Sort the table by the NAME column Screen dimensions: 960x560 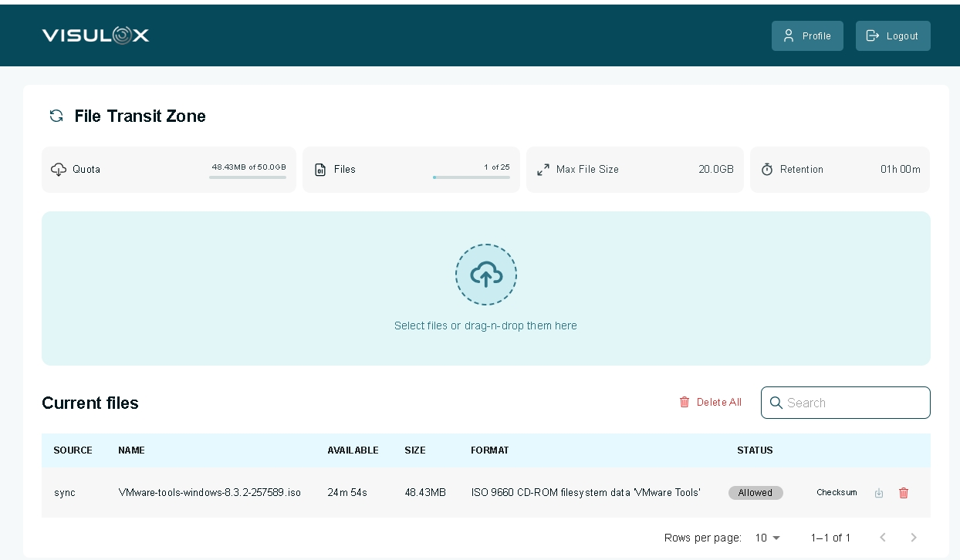pos(131,450)
